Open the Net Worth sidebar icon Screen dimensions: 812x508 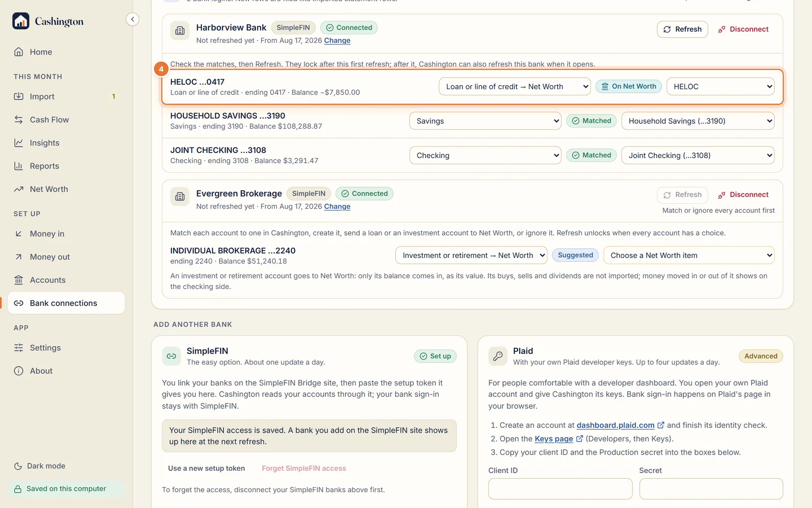point(19,189)
